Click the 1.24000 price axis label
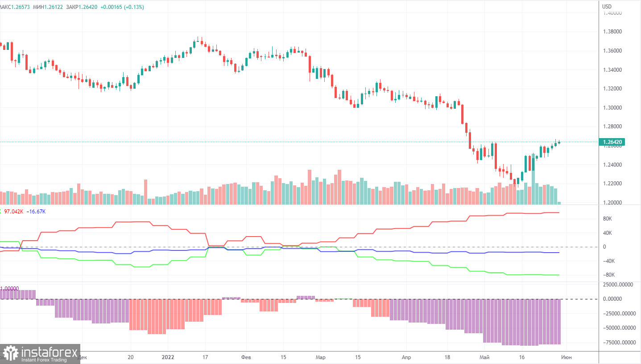This screenshot has height=364, width=641. click(612, 165)
